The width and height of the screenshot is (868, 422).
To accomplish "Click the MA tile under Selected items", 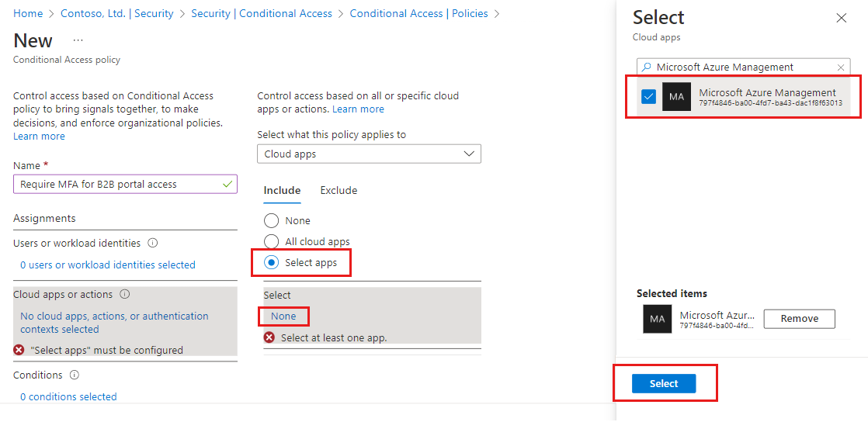I will (x=657, y=319).
